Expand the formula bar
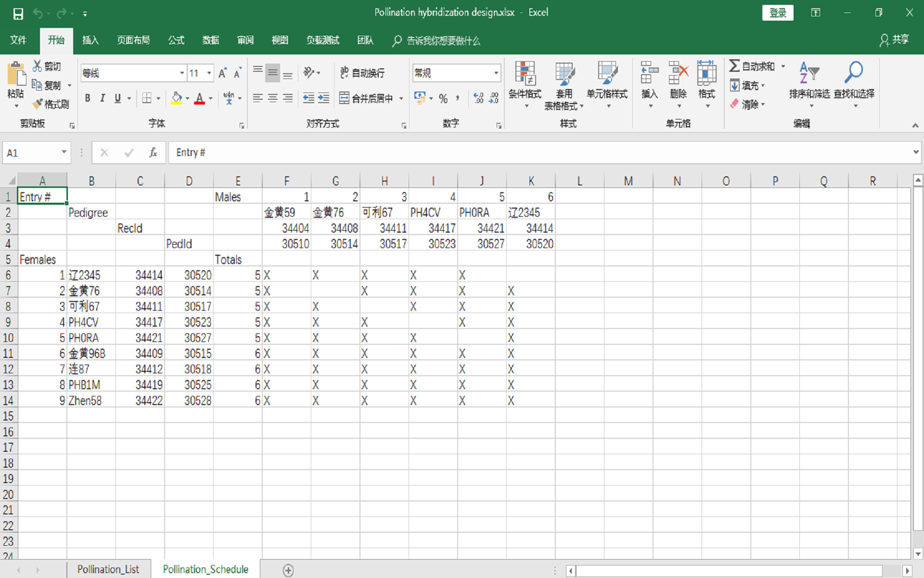 click(915, 152)
